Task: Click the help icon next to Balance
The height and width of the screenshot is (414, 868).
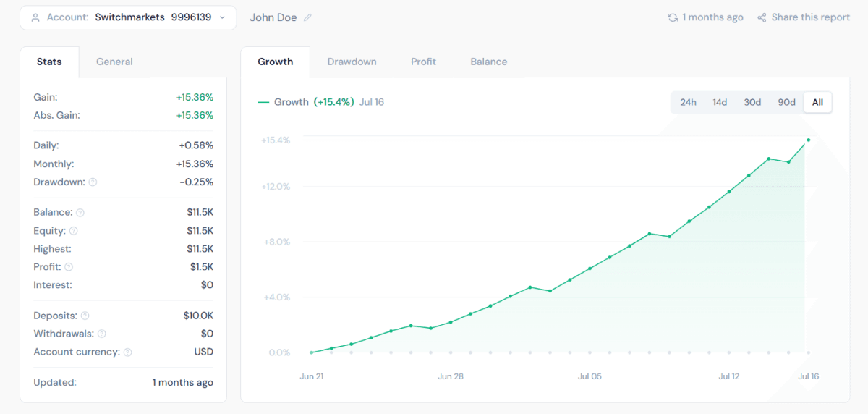Action: tap(80, 213)
